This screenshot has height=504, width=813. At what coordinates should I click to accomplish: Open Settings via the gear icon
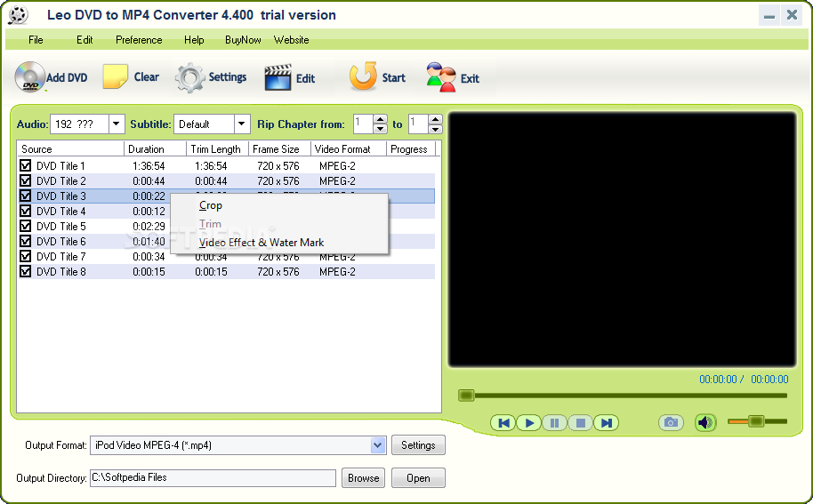pos(189,77)
